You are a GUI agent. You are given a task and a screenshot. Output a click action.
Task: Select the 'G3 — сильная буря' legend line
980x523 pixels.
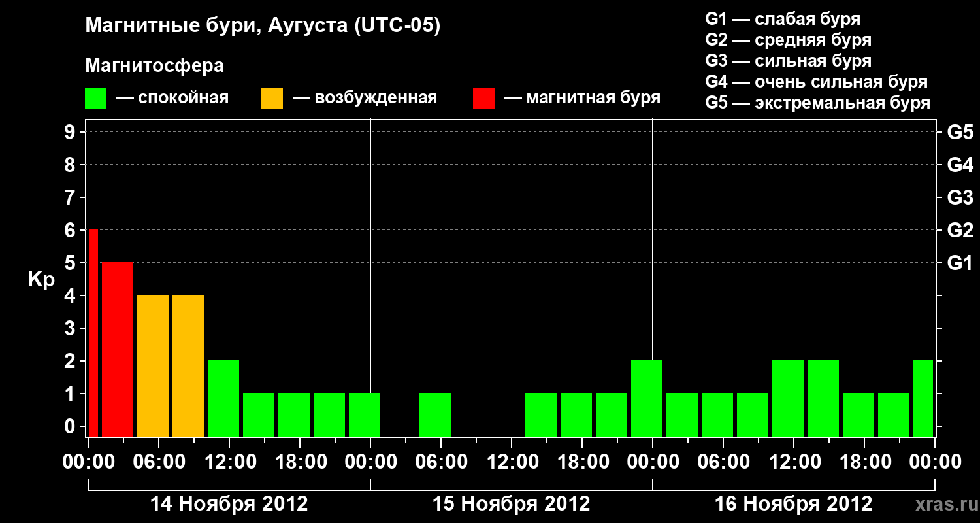click(788, 61)
